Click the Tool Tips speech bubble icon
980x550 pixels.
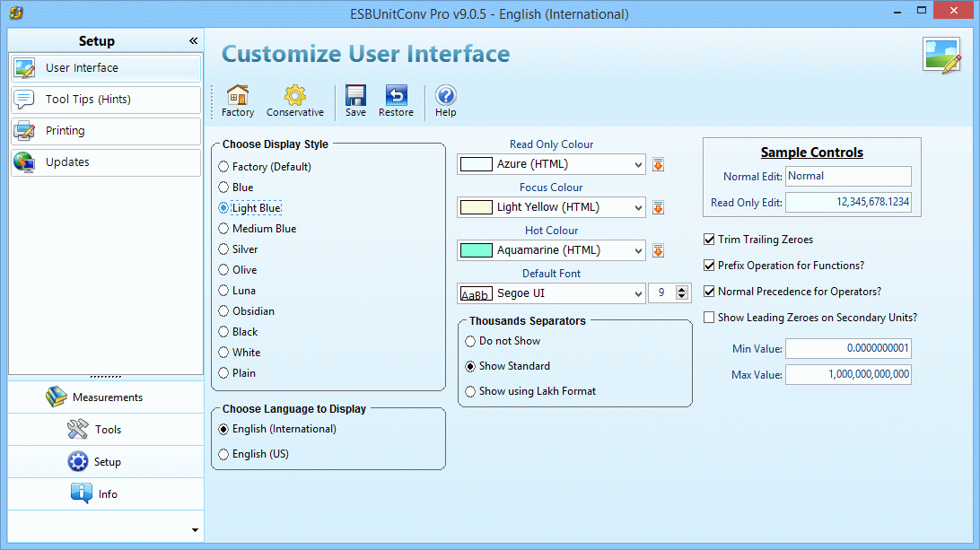[x=24, y=100]
